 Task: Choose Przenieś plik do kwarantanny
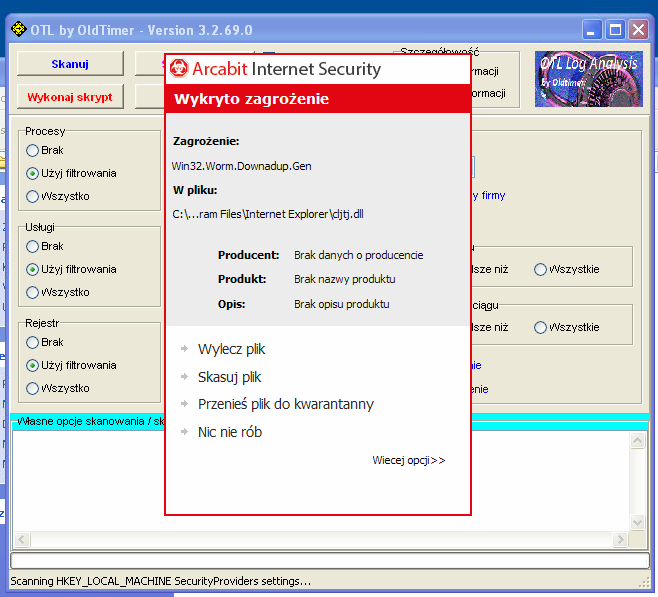(286, 404)
